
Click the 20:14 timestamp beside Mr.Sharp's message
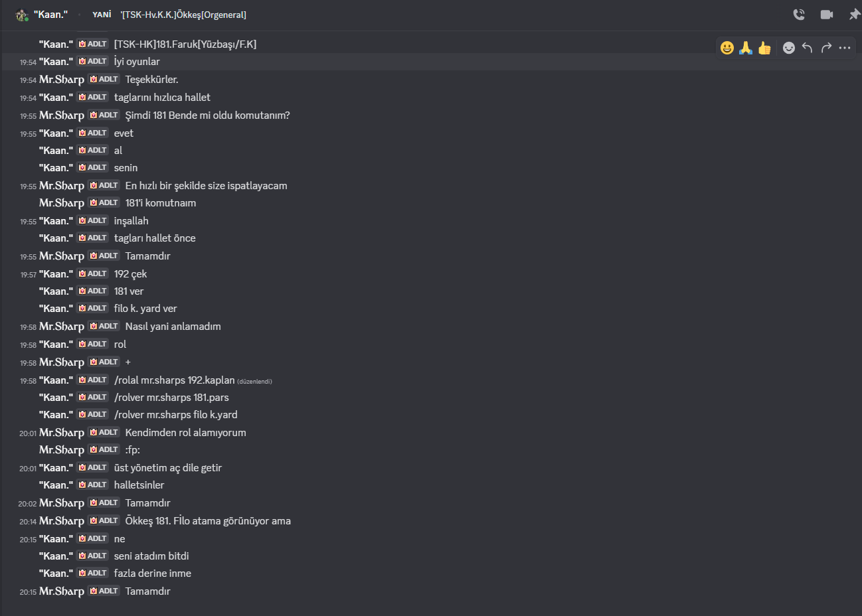click(x=28, y=522)
